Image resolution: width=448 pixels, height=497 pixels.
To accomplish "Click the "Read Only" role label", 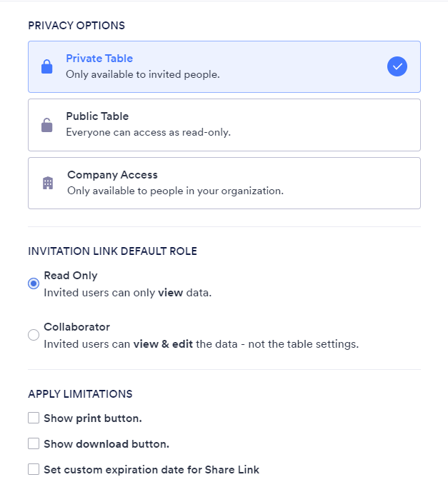I will coord(71,276).
